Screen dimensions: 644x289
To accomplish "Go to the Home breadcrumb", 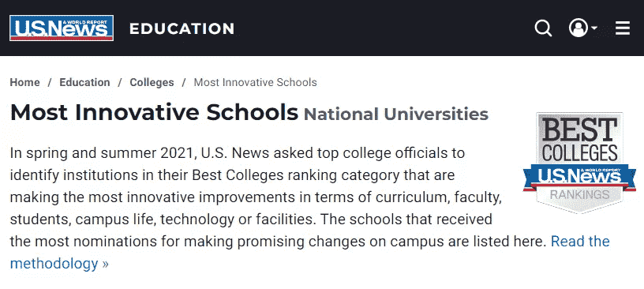I will pos(25,82).
